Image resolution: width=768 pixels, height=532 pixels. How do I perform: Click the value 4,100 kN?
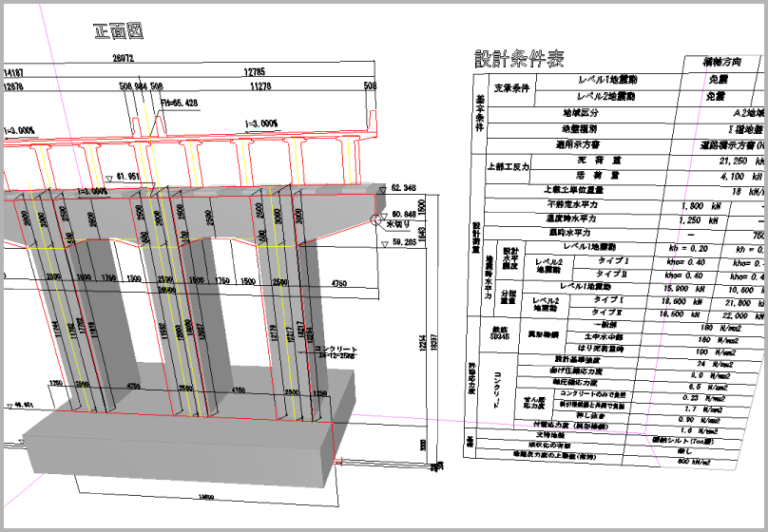click(743, 177)
